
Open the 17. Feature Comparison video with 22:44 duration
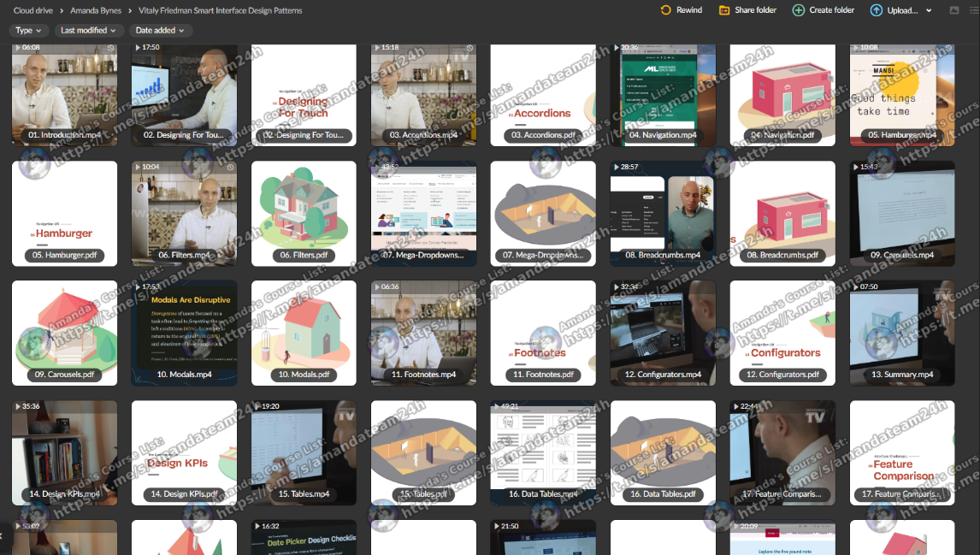[x=782, y=452]
